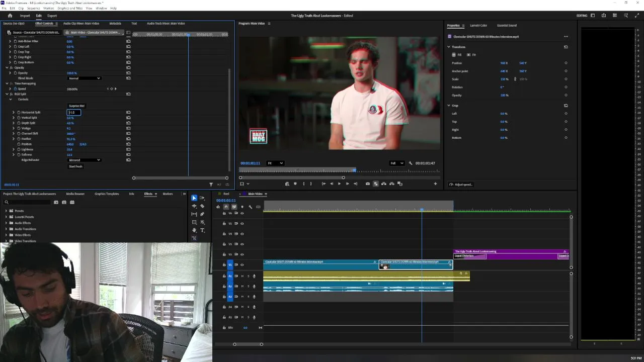The image size is (644, 362).
Task: Open the Export workspace tab
Action: 52,16
